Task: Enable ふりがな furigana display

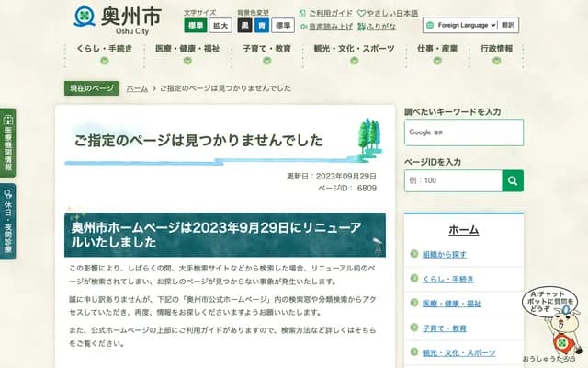Action: tap(381, 27)
